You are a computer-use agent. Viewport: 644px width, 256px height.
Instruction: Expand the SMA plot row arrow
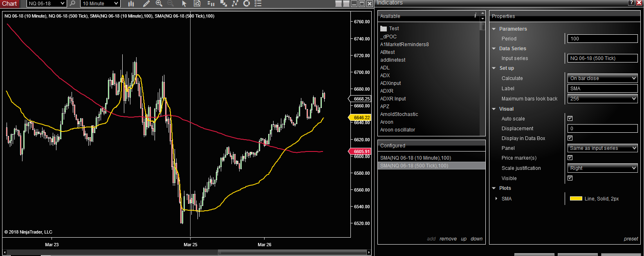point(496,198)
